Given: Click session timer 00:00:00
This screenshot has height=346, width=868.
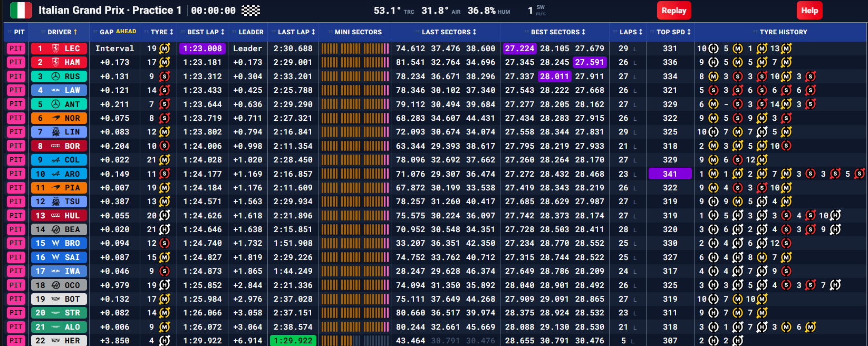Looking at the screenshot, I should click(213, 11).
